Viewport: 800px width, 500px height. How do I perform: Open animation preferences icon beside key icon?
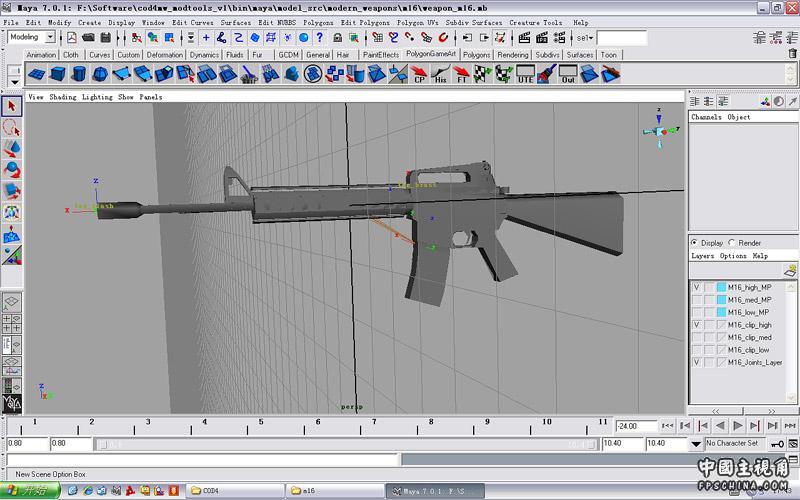(793, 444)
